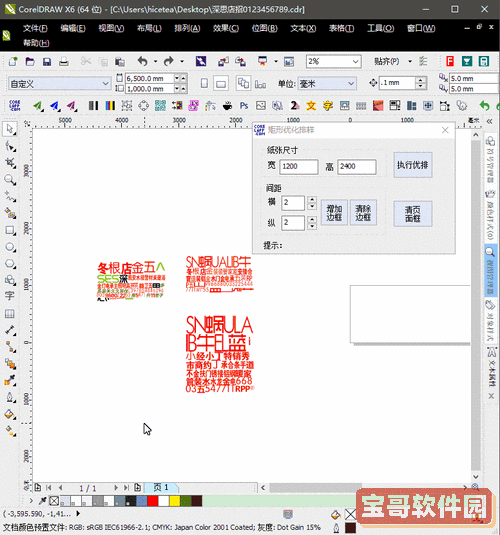Create a new document icon
500x535 pixels.
[13, 61]
